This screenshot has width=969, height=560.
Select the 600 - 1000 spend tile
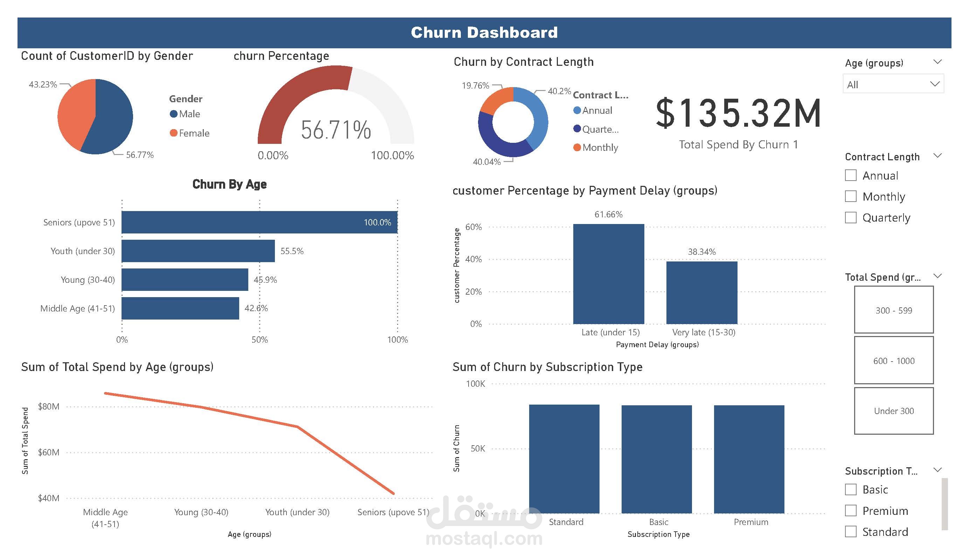(894, 360)
